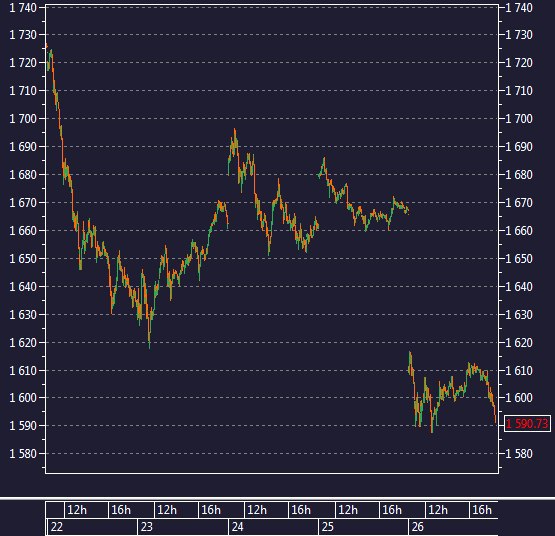The width and height of the screenshot is (555, 536).
Task: Click the 12h marker above day 26
Action: [438, 510]
